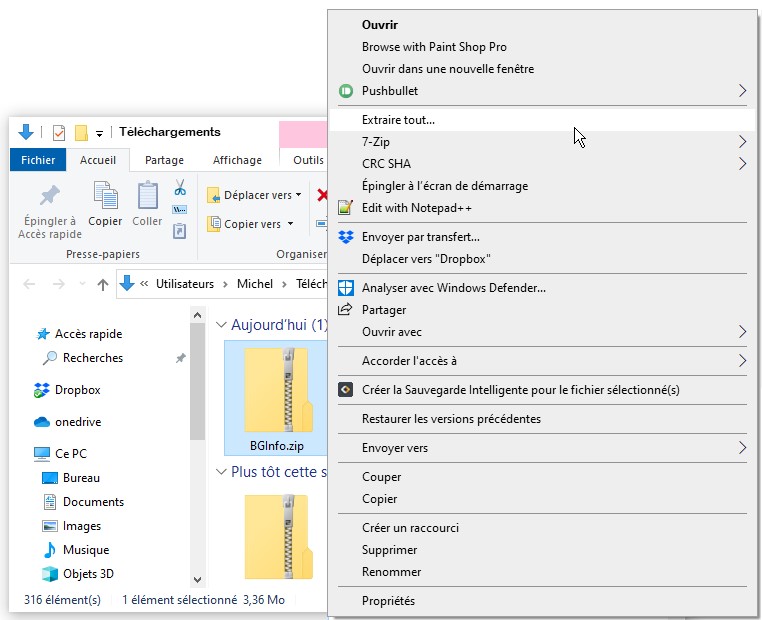
Task: Expand the Copier vers dropdown
Action: tap(250, 224)
